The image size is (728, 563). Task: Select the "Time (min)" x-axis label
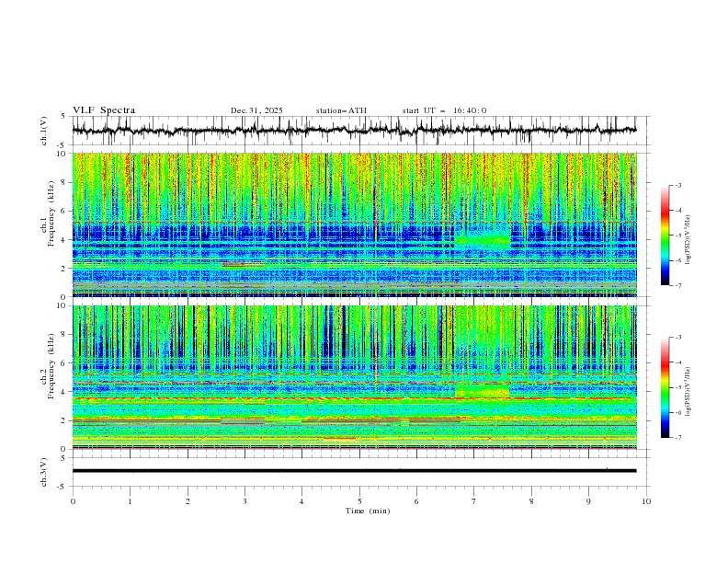pos(368,511)
